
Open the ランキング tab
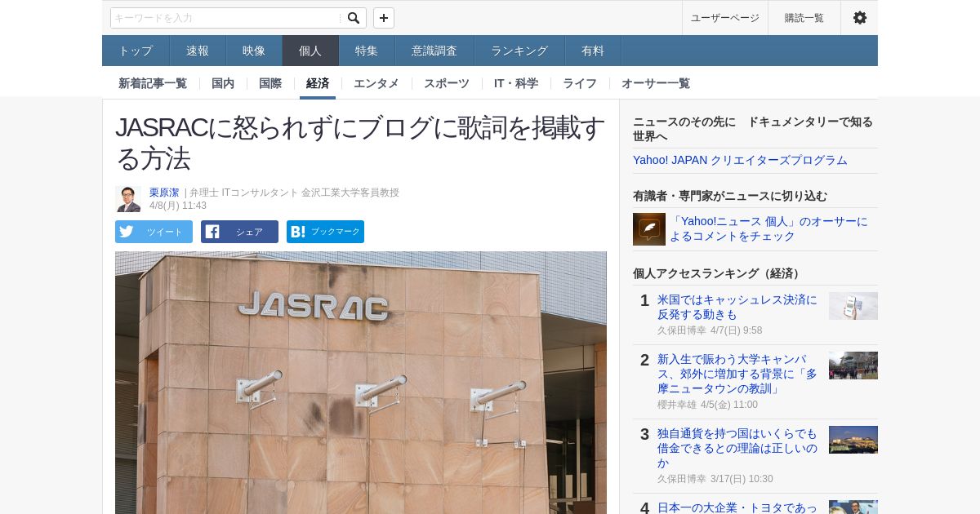tap(519, 51)
